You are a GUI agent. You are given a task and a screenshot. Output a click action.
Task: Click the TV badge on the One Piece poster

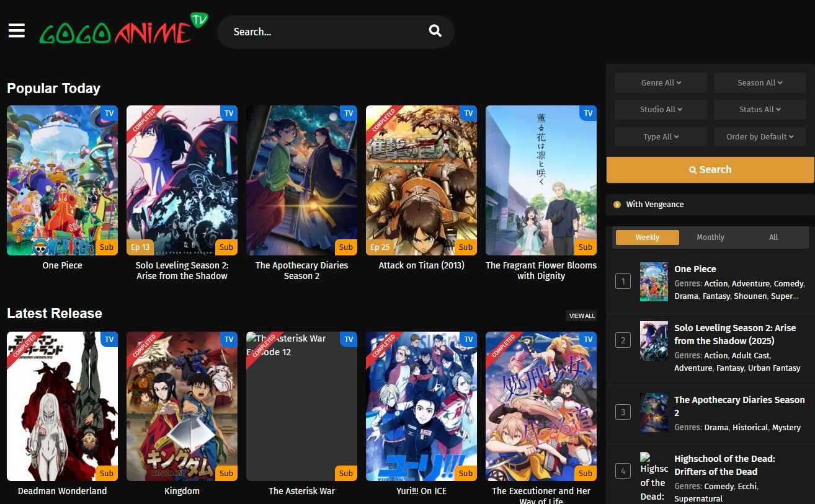[109, 113]
